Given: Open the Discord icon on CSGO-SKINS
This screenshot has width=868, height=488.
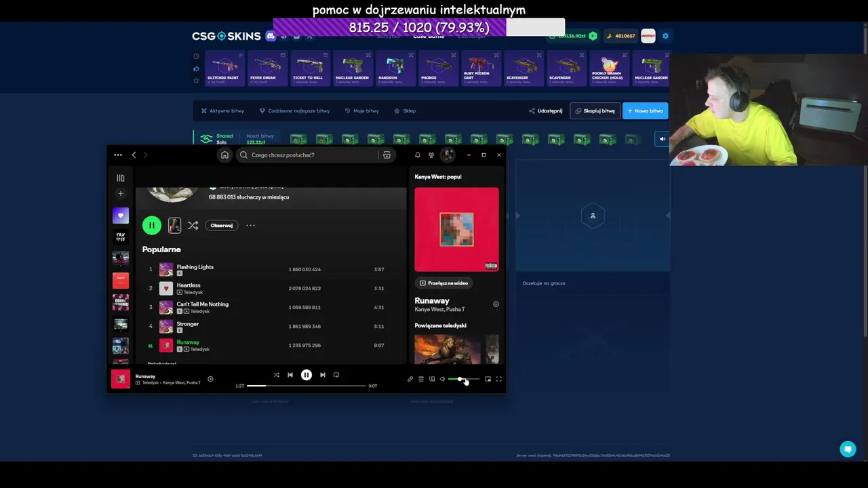Looking at the screenshot, I should point(271,36).
